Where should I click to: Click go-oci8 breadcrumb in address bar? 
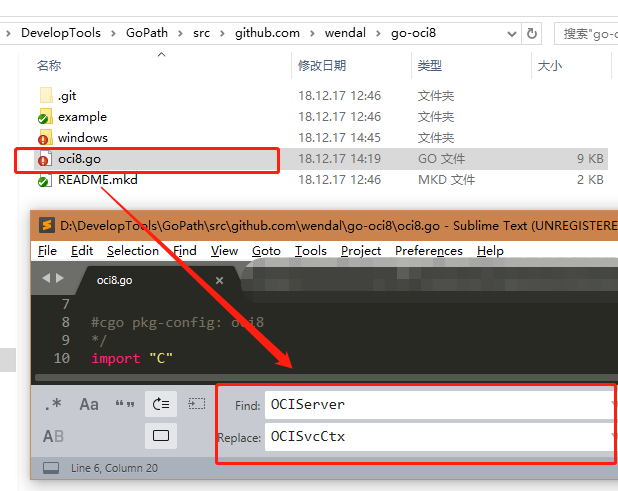coord(413,33)
